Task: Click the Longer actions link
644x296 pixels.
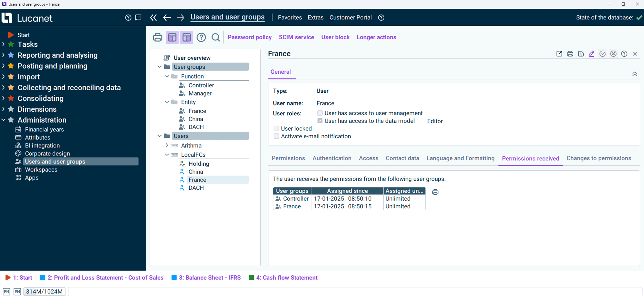Action: pos(376,37)
